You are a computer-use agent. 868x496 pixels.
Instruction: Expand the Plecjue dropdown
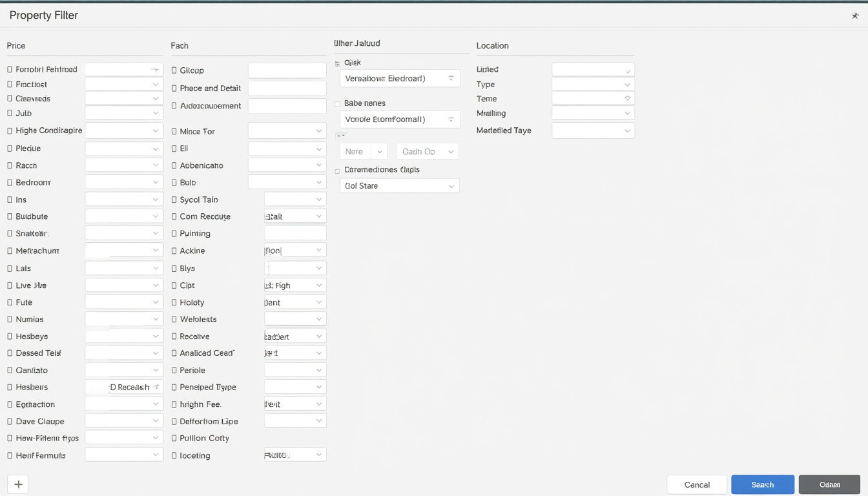coord(124,149)
